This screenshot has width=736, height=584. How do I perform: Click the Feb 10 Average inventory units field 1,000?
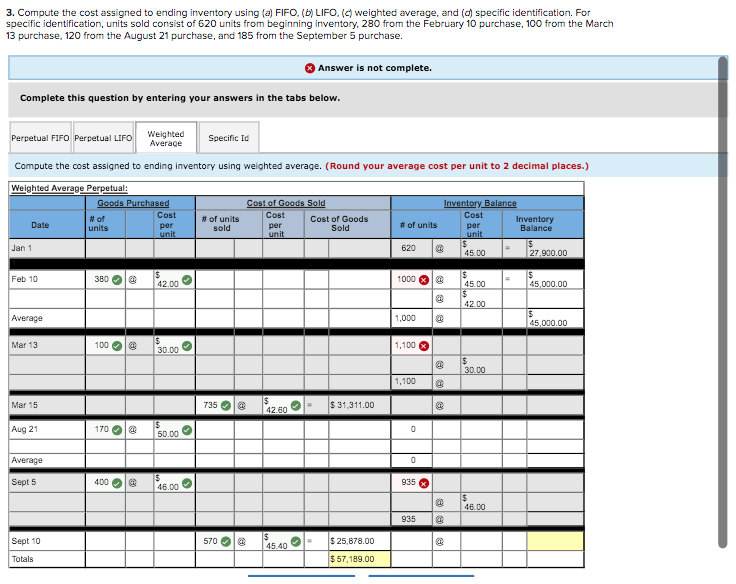coord(412,318)
